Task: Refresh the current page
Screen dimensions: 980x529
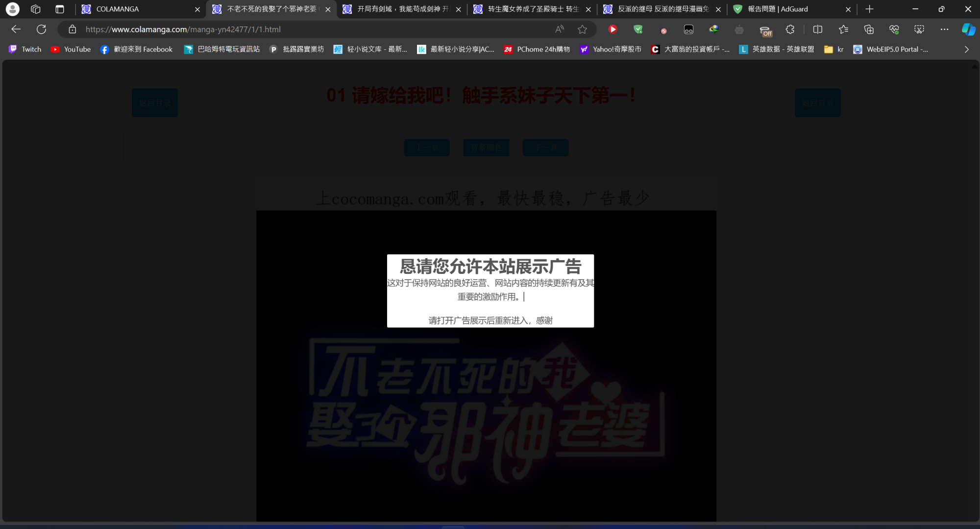Action: pos(41,29)
